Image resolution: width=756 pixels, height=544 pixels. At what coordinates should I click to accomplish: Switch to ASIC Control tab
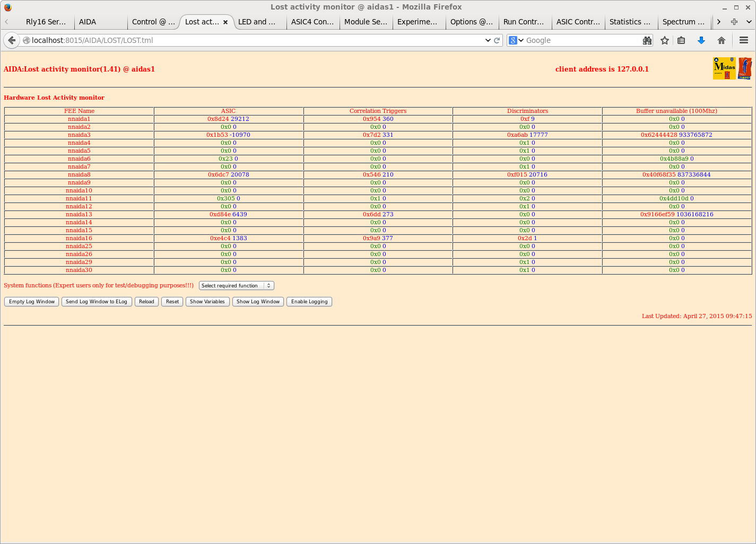(578, 22)
